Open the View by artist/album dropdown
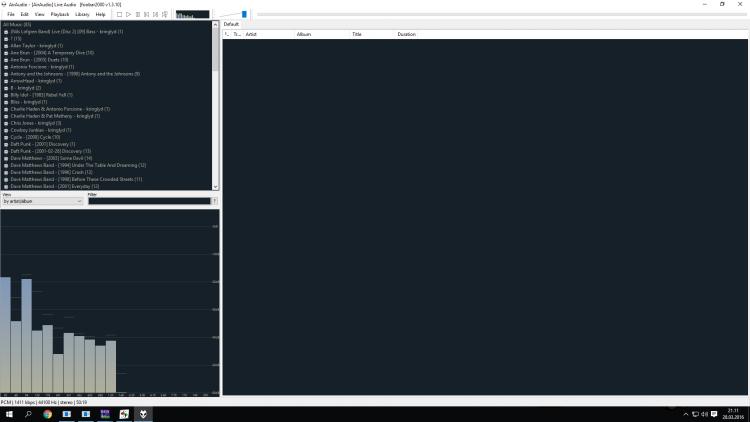 43,201
